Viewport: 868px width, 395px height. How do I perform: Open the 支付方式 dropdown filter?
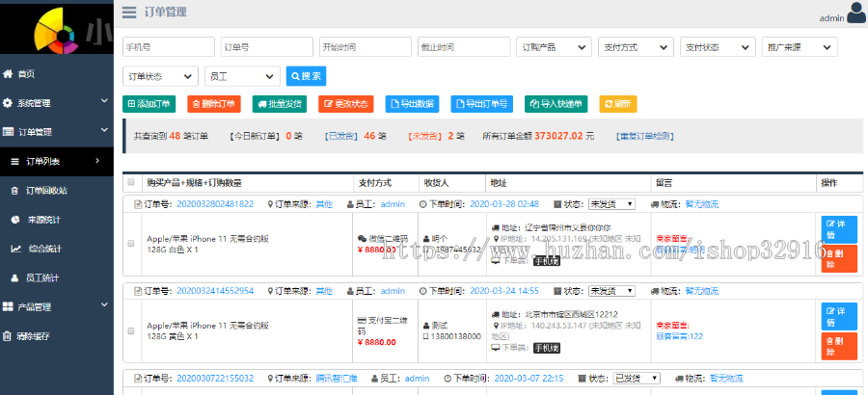point(635,47)
